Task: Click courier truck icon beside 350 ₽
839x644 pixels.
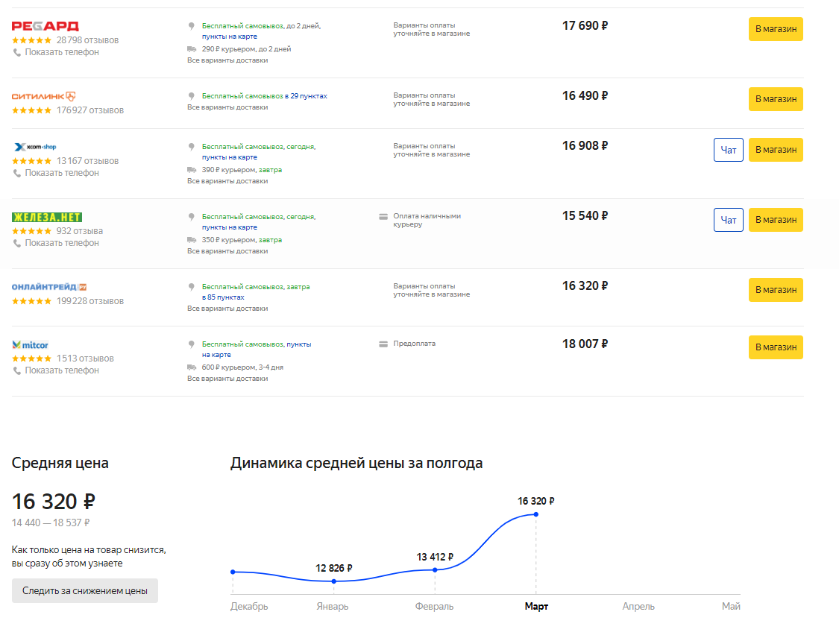Action: point(192,240)
